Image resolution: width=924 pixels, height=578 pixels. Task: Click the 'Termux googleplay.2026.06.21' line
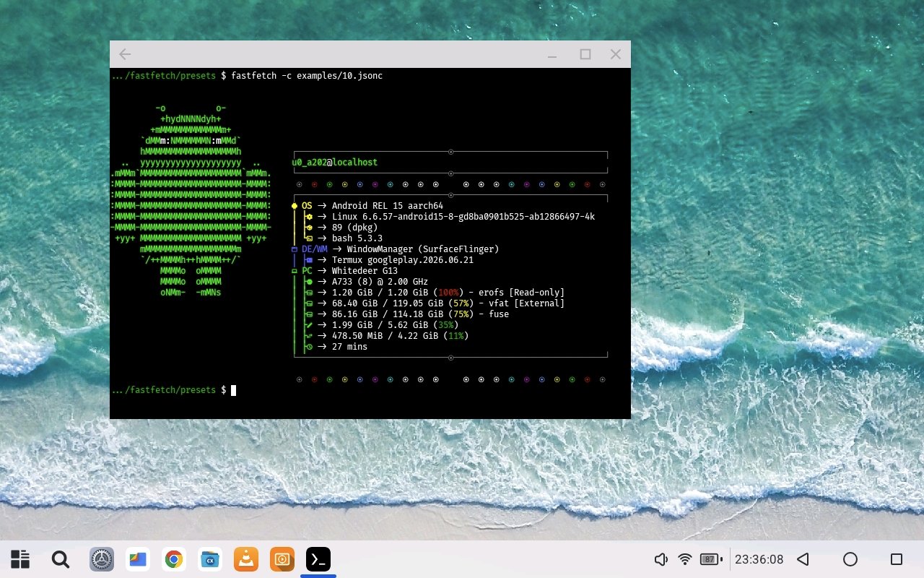click(x=403, y=260)
